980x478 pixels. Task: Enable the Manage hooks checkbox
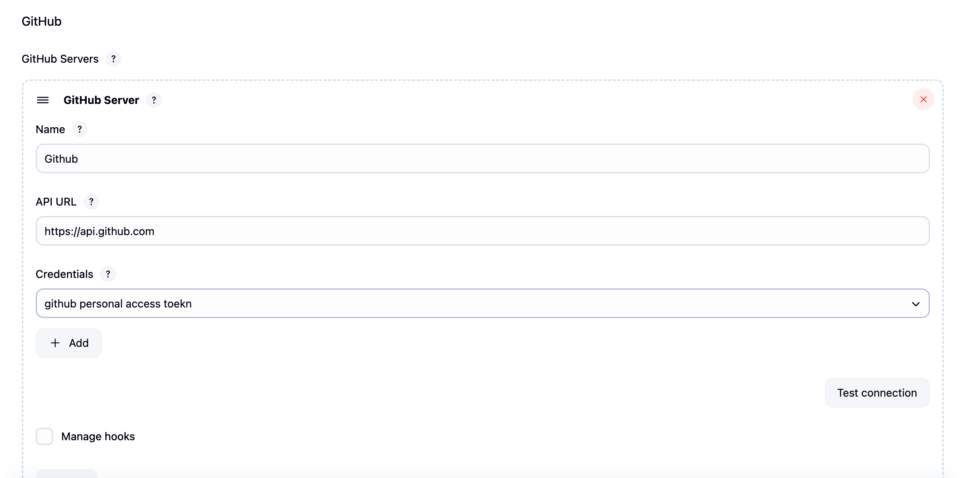pyautogui.click(x=44, y=436)
